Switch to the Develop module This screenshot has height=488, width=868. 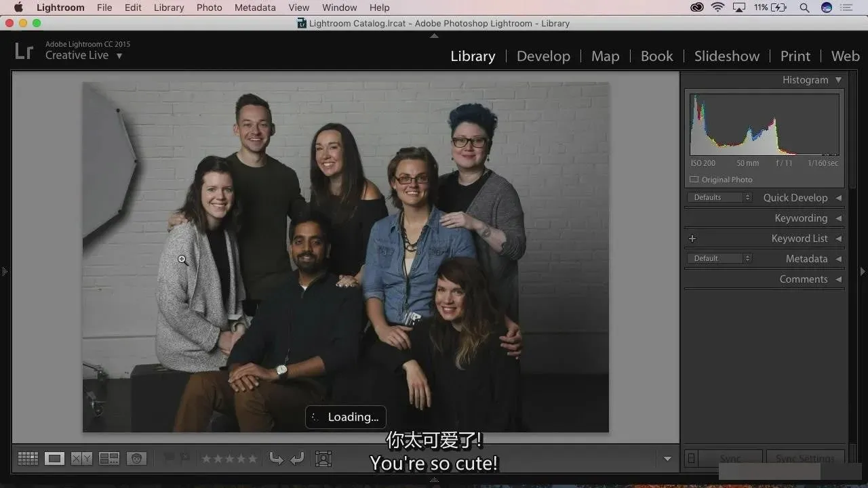(x=543, y=56)
